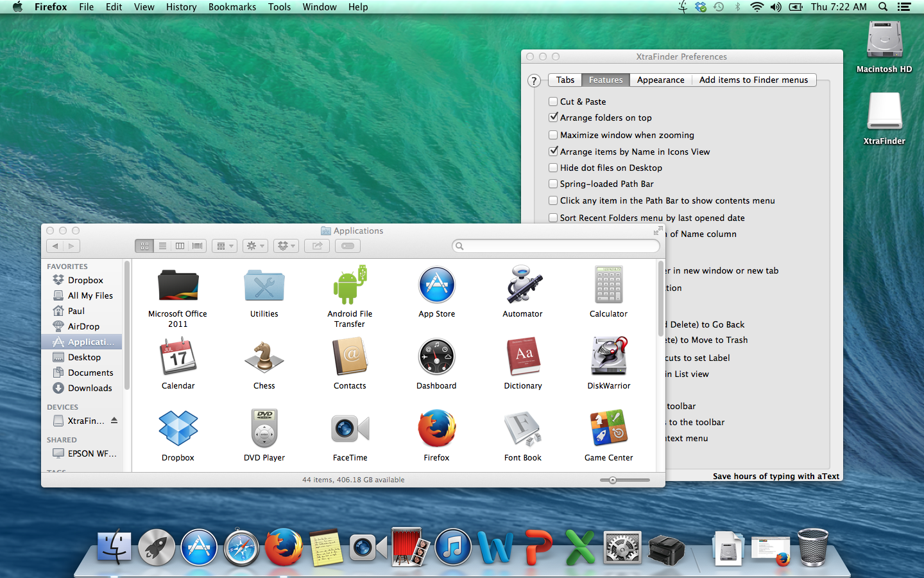Open the Bookmarks menu in menu bar
This screenshot has height=578, width=924.
232,7
